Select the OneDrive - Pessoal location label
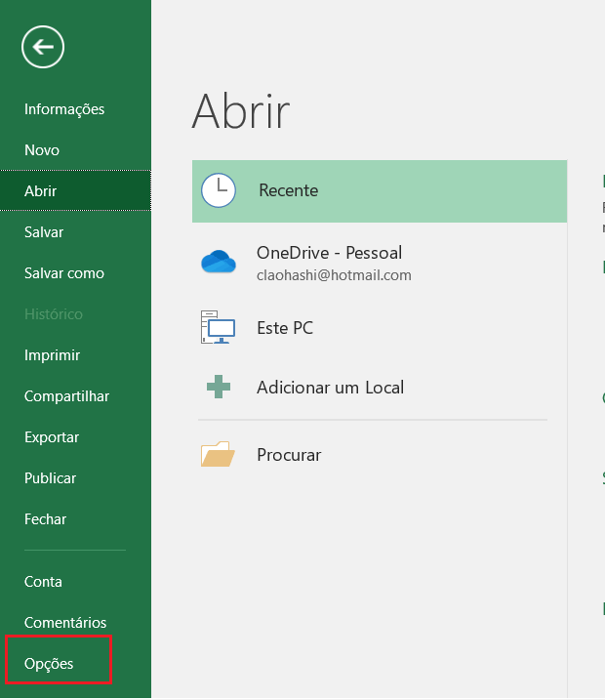This screenshot has width=605, height=700. tap(329, 253)
